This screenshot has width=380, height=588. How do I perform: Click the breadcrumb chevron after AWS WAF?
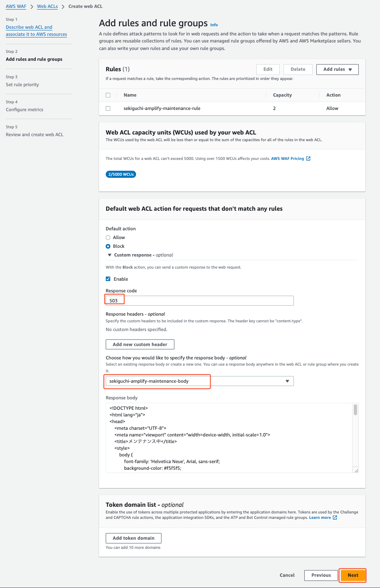pyautogui.click(x=32, y=7)
